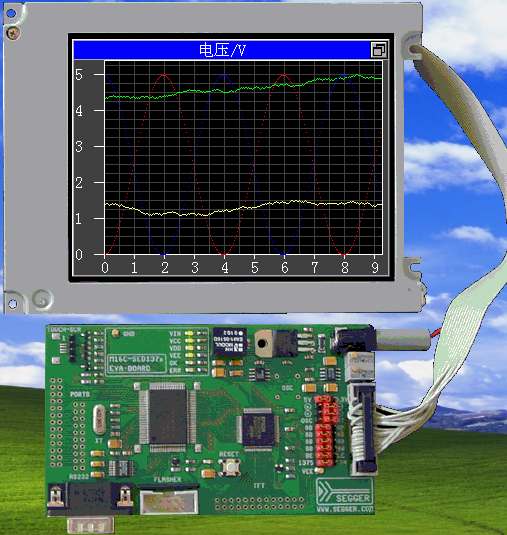
Task: Click the GND test point label
Action: click(x=128, y=334)
